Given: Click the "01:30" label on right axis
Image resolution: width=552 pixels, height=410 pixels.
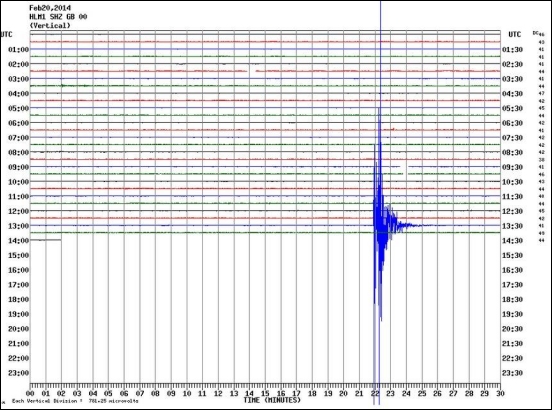Looking at the screenshot, I should tap(512, 50).
